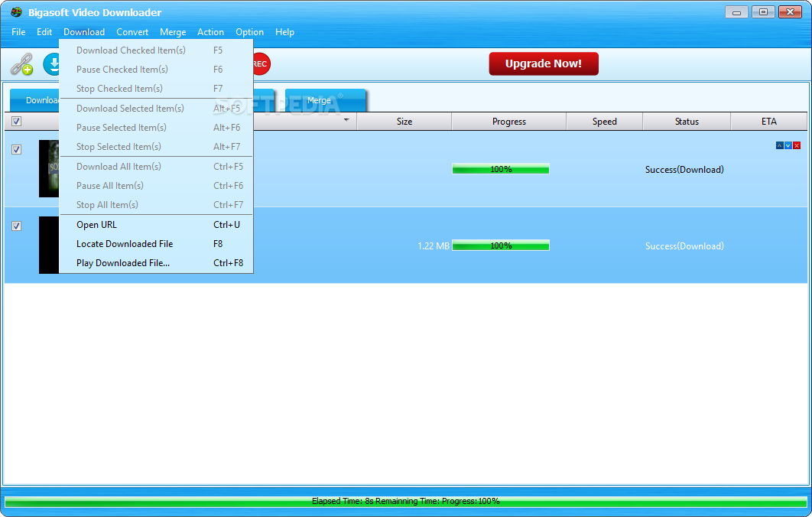Click Download All Item(s) menu entry

[157, 166]
